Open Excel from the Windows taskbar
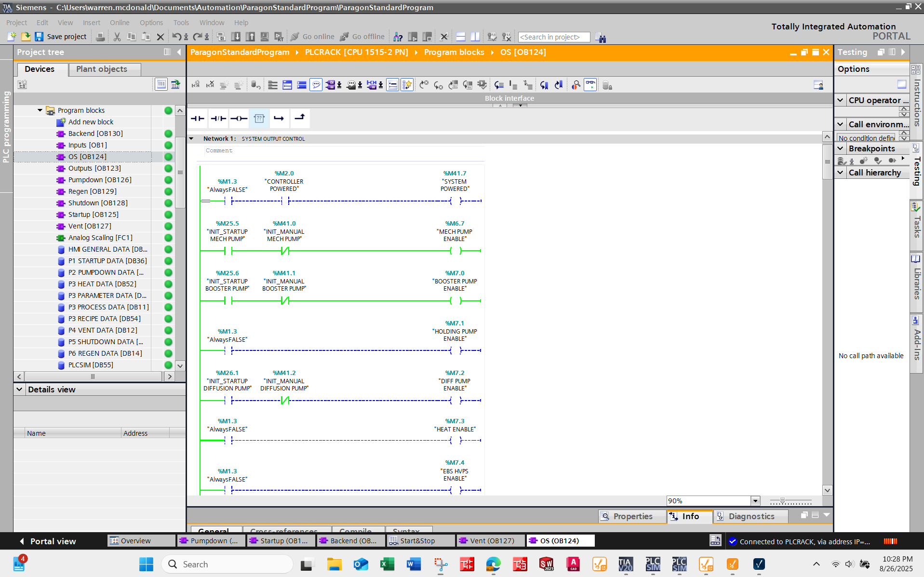Viewport: 924px width, 577px height. pos(387,564)
